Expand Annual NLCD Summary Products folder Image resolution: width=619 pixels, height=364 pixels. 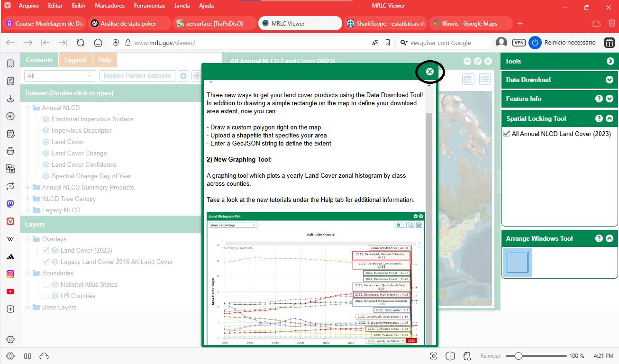click(28, 187)
